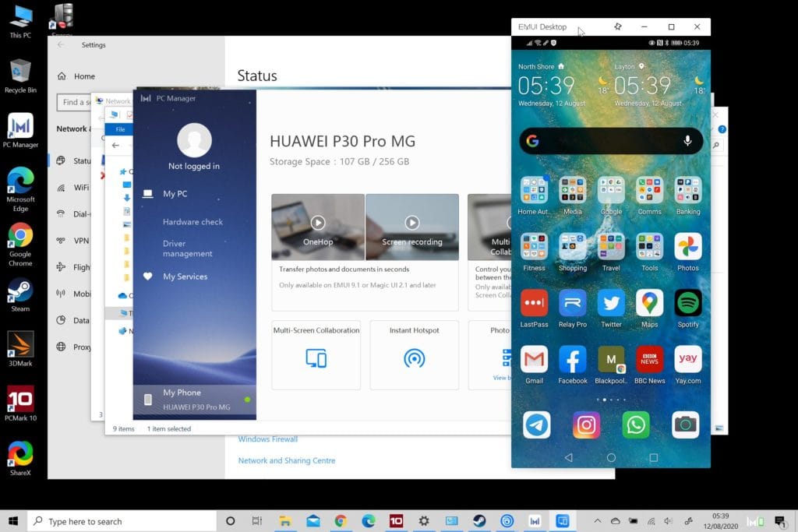Click the Multi-Screen Collaboration icon
798x532 pixels.
316,358
